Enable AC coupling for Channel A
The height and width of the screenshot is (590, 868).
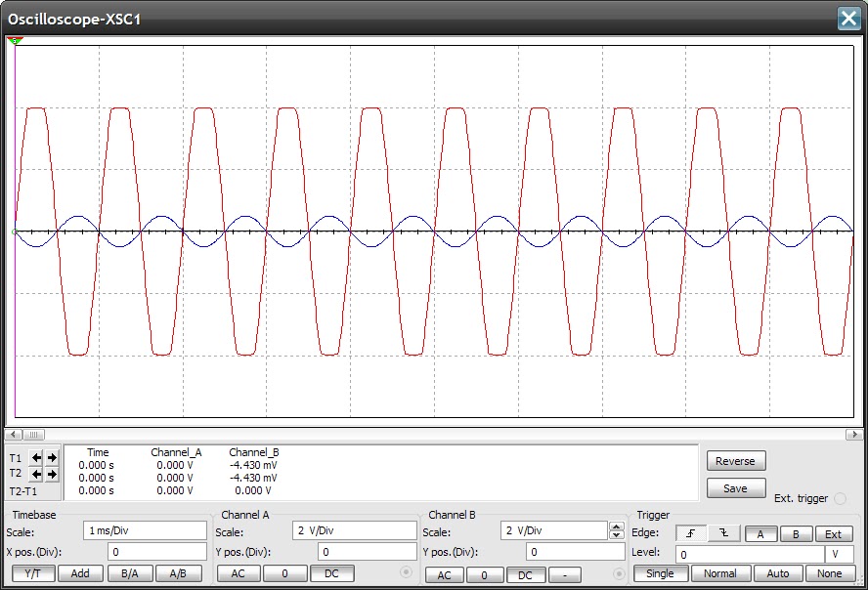(238, 574)
